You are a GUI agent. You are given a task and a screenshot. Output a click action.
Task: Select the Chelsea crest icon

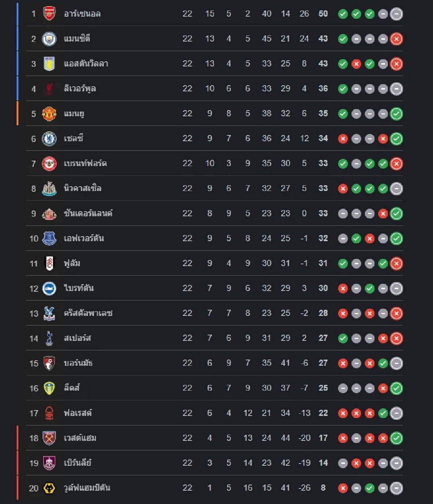point(49,139)
